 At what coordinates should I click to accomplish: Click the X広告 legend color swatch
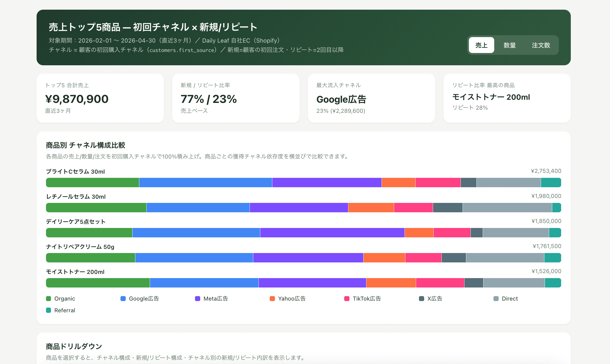coord(422,298)
